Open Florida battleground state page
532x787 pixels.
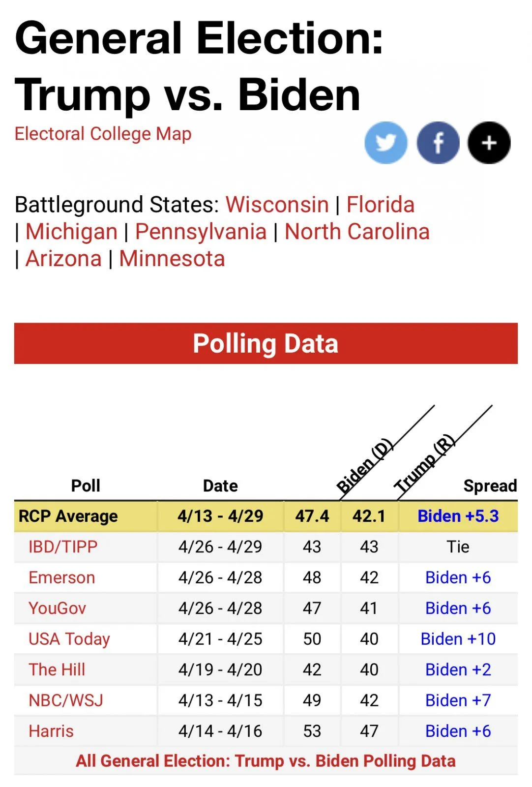click(380, 205)
